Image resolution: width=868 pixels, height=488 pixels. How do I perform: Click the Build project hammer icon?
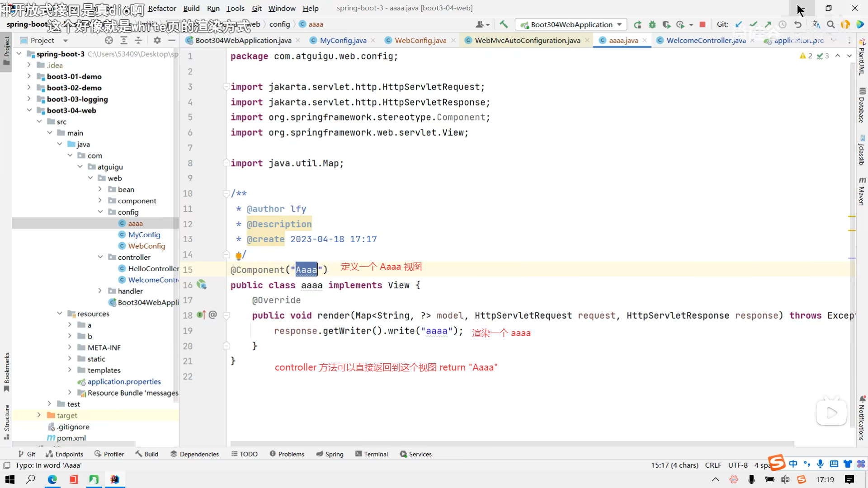504,24
